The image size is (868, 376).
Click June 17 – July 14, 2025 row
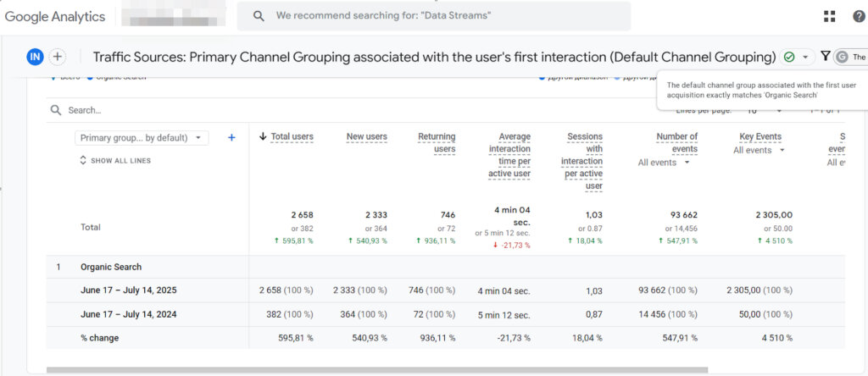[x=129, y=290]
